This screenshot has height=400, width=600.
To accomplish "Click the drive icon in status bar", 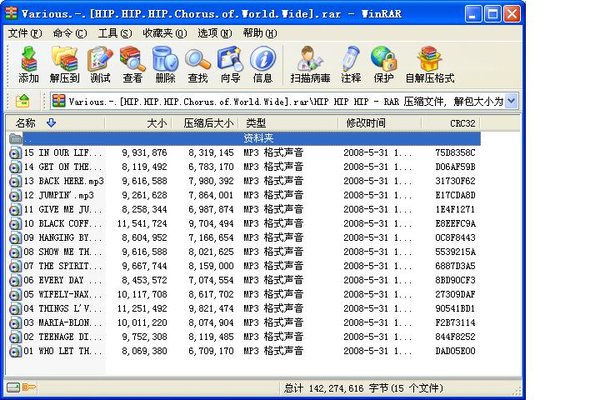I will pyautogui.click(x=13, y=388).
